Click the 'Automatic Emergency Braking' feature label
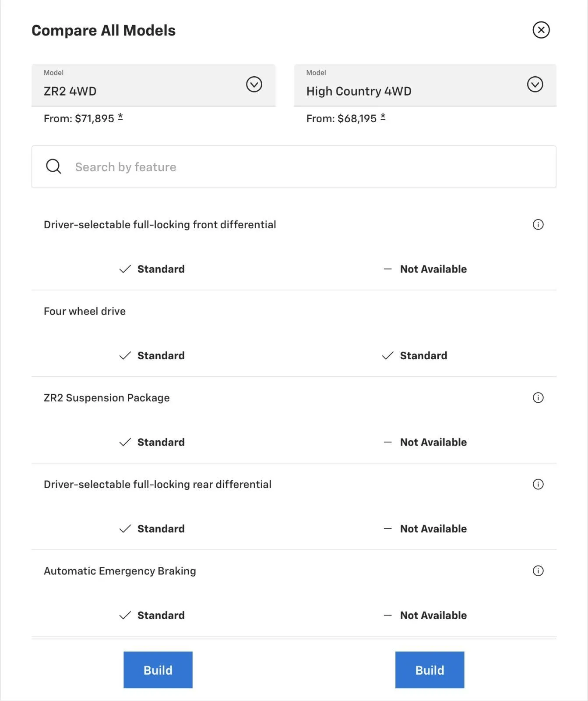 [120, 571]
